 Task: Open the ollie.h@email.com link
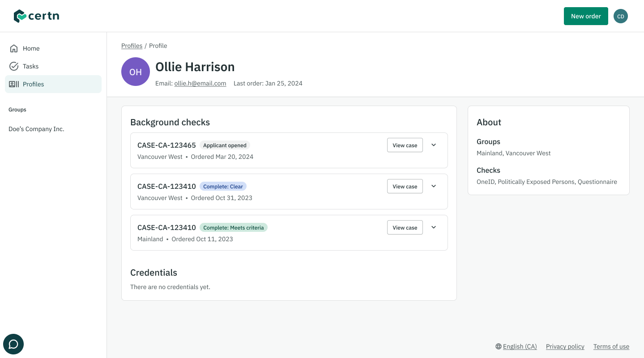click(200, 83)
